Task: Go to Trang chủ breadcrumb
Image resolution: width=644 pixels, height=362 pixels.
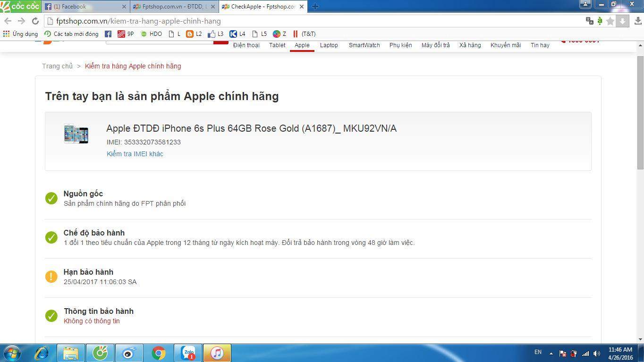Action: coord(57,66)
